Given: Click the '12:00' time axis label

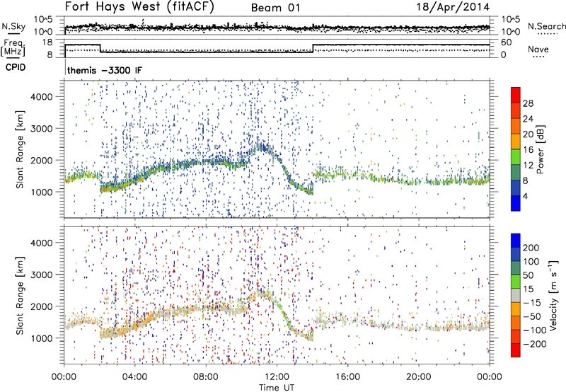Looking at the screenshot, I should 277,377.
